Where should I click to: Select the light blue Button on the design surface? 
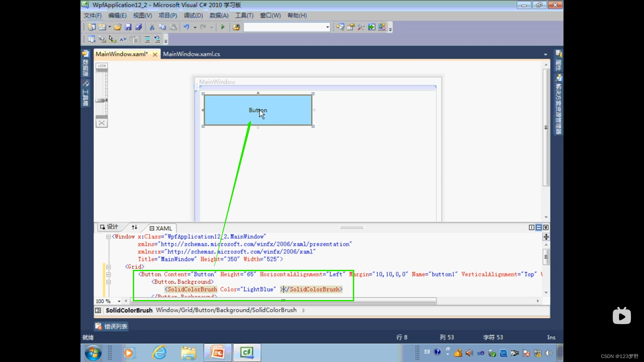258,110
